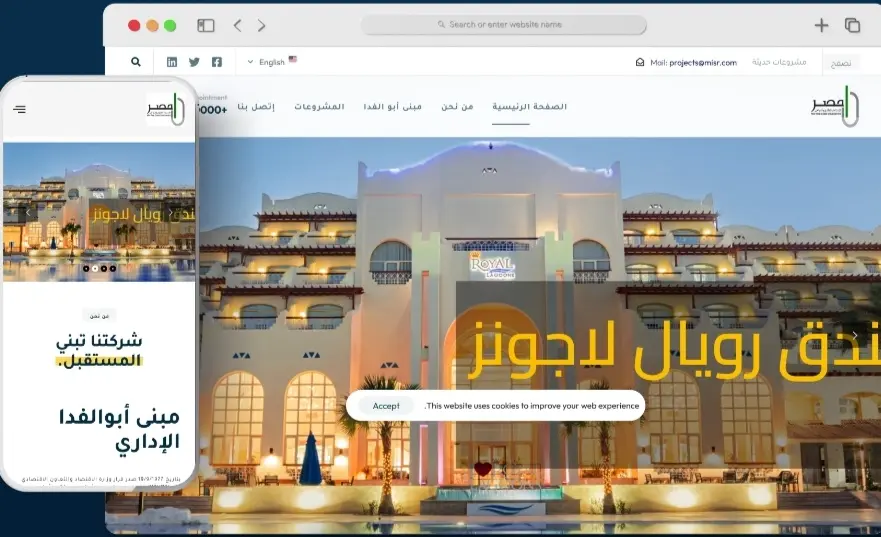Select fourth carousel dot in mobile preview
881x537 pixels.
pyautogui.click(x=113, y=268)
